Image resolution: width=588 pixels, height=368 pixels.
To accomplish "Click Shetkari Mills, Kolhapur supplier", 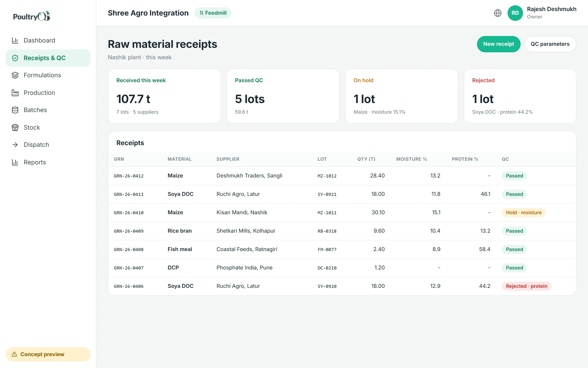I will click(246, 231).
